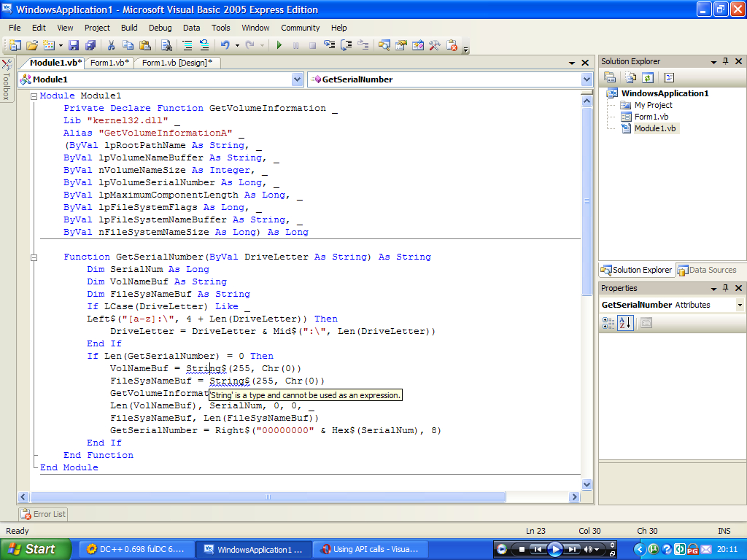Click the horizontal scrollbar thumb in editor
The width and height of the screenshot is (747, 560).
point(268,497)
